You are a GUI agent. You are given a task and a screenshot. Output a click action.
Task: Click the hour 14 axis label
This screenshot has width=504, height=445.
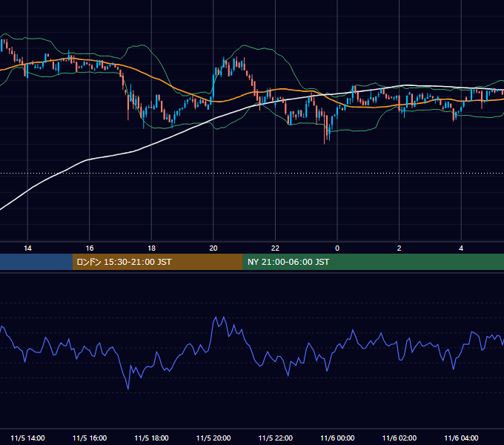tap(27, 248)
